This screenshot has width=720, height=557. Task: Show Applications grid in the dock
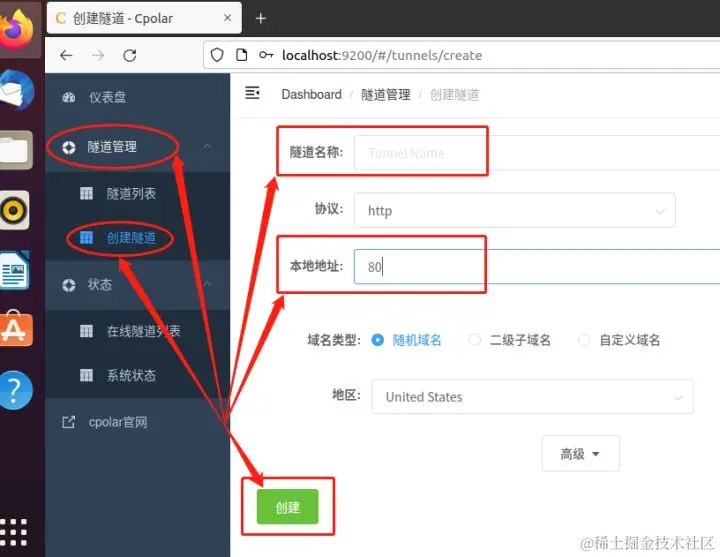click(14, 532)
